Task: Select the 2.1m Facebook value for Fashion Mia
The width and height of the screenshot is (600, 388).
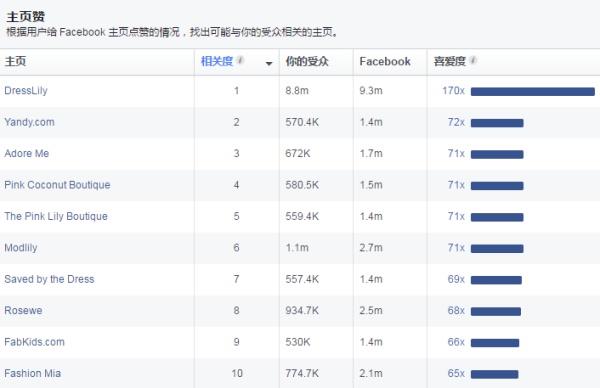Action: coord(371,373)
